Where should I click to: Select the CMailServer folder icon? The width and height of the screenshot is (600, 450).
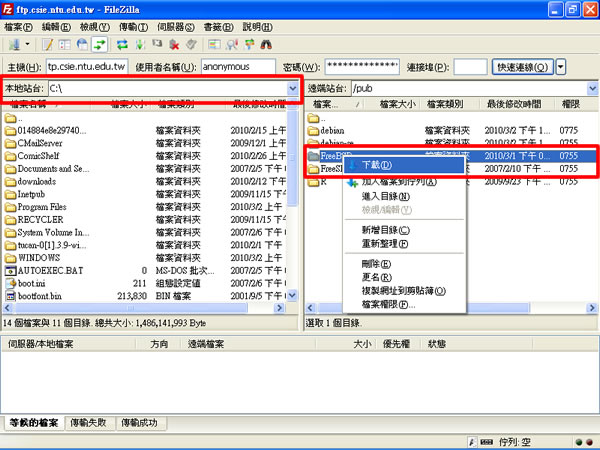coord(10,143)
